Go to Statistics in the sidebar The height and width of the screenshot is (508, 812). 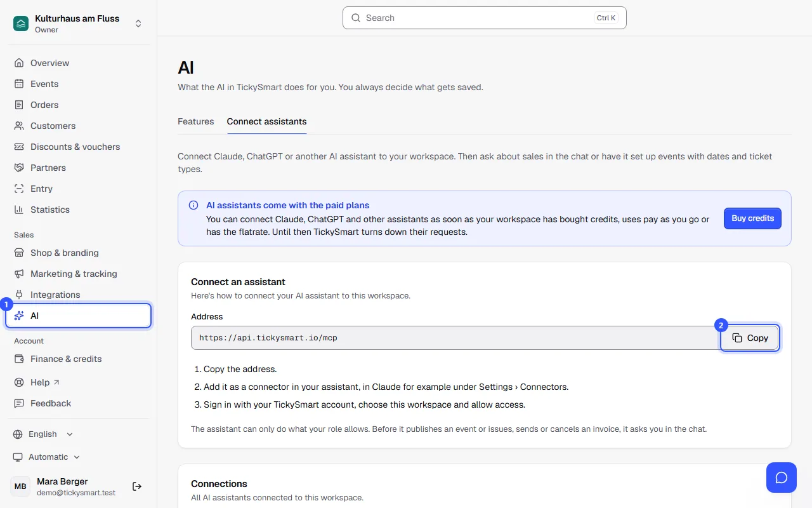pyautogui.click(x=79, y=210)
